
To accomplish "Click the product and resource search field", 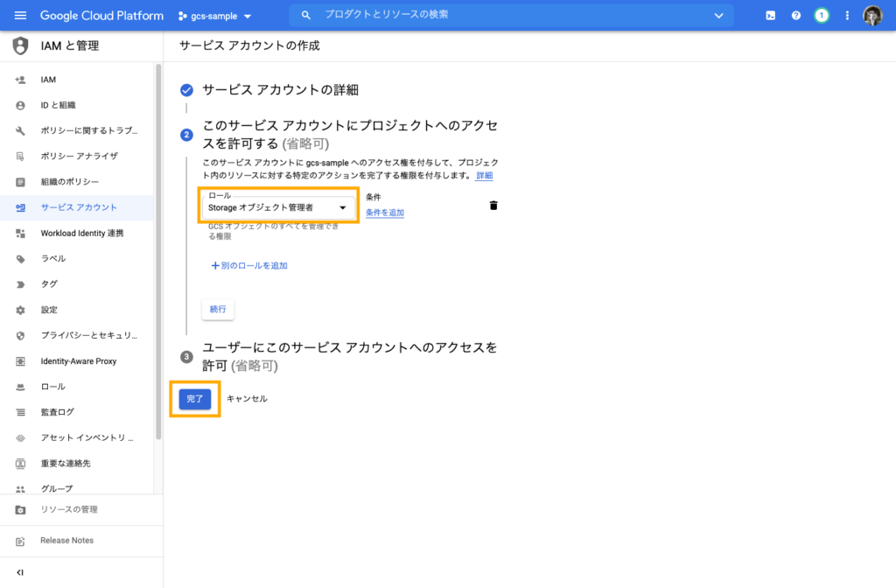I will (x=507, y=16).
